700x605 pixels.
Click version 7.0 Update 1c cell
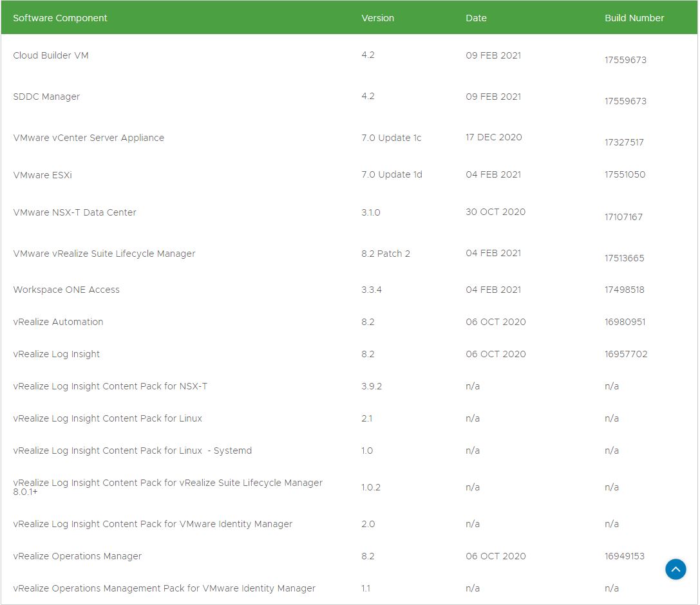(391, 138)
